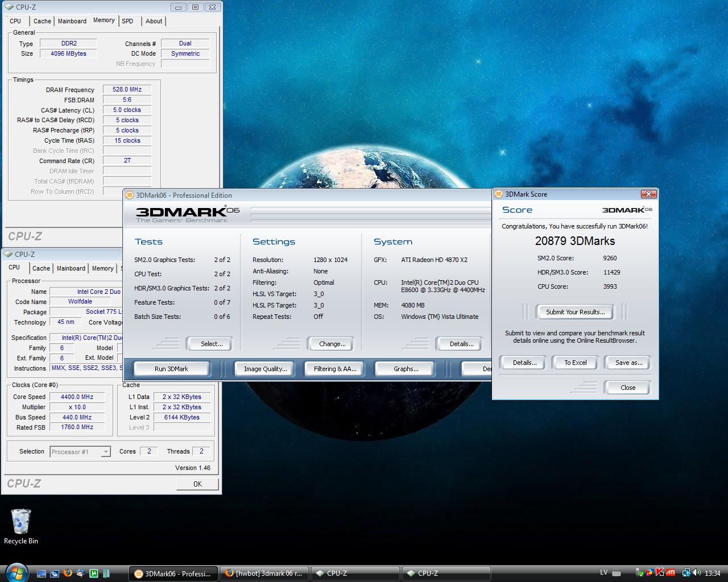Click 3DMark06 window title icon
The image size is (728, 582).
point(130,195)
